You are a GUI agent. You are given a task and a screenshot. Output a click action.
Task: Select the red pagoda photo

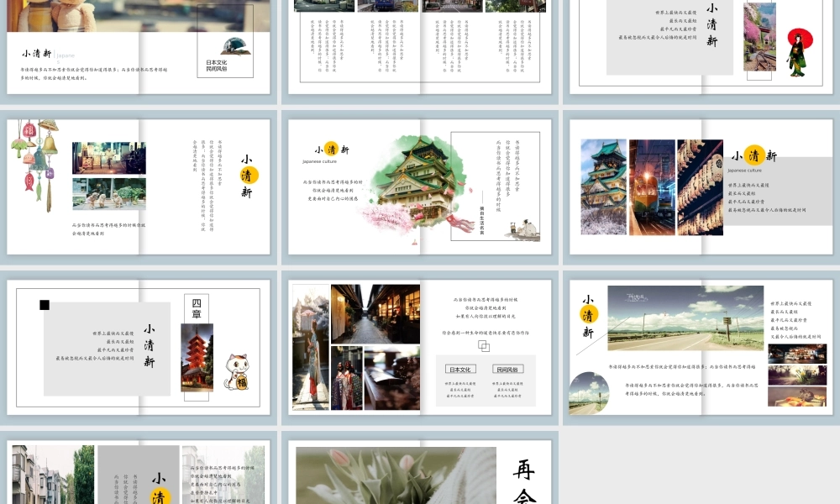pos(197,357)
